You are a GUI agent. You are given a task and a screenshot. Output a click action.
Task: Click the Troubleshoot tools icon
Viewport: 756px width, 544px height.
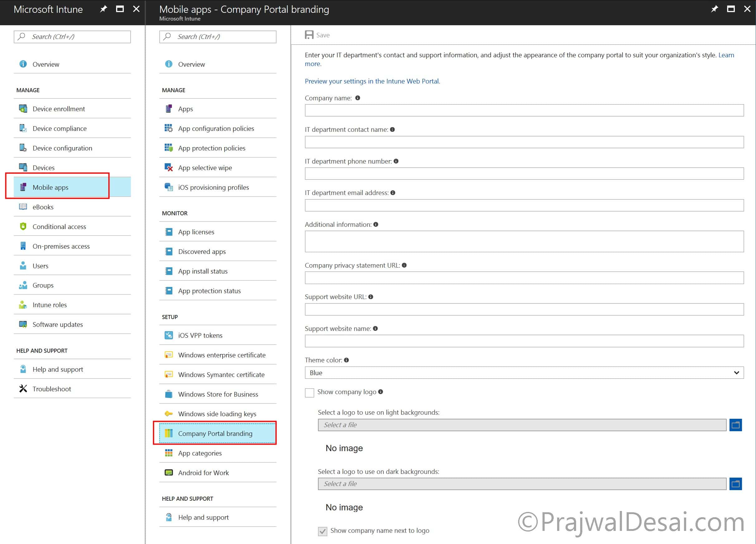[x=23, y=389]
